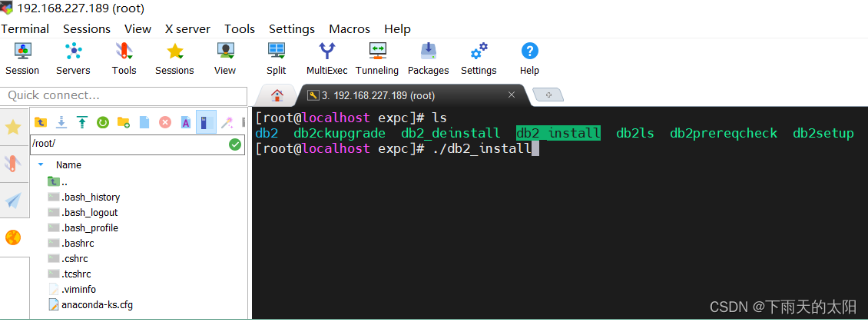The height and width of the screenshot is (322, 868).
Task: Enable MultiExec mode from toolbar
Action: (x=327, y=58)
